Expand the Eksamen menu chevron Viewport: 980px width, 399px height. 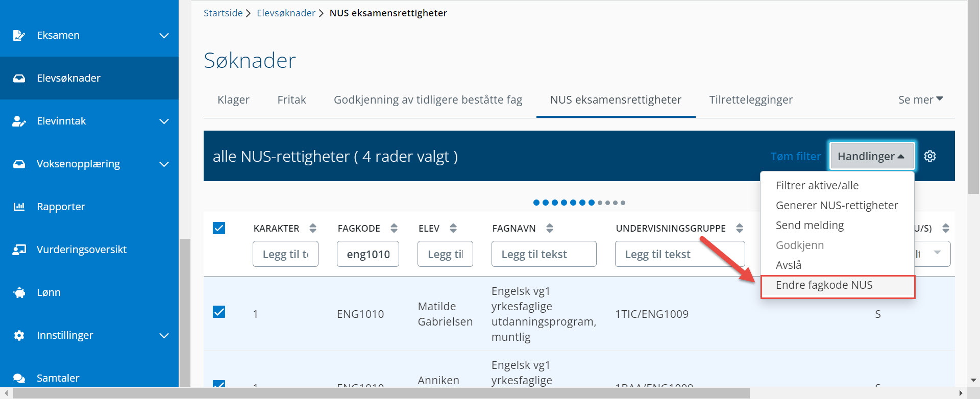click(x=164, y=35)
